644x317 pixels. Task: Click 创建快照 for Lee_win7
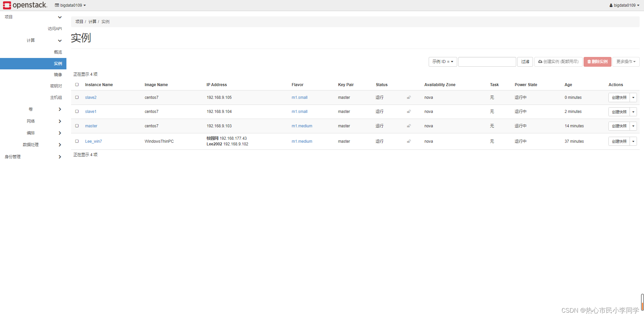619,141
